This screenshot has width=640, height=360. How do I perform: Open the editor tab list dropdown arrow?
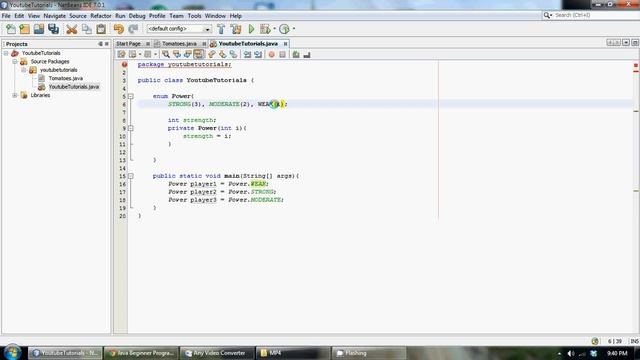(x=626, y=42)
